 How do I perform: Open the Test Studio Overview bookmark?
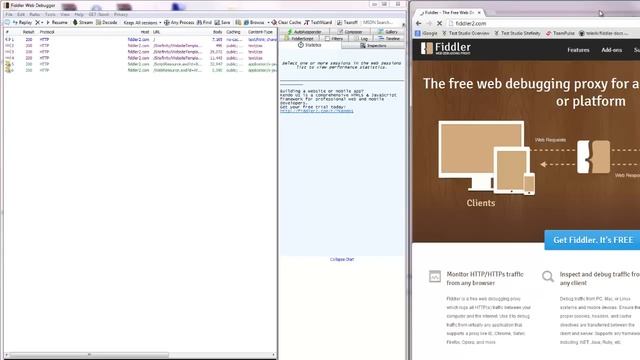(465, 33)
